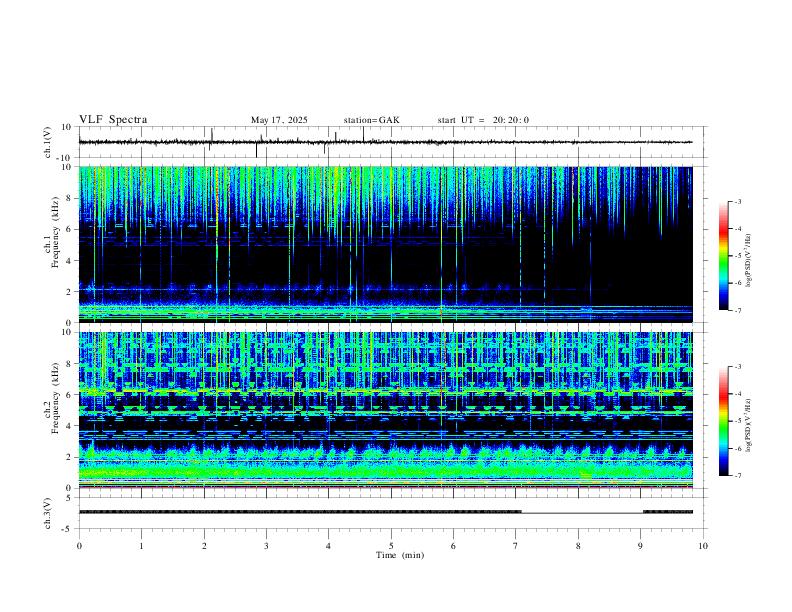Click the 'ch.1(V)' waveform axis label
This screenshot has height=612, width=792.
48,142
